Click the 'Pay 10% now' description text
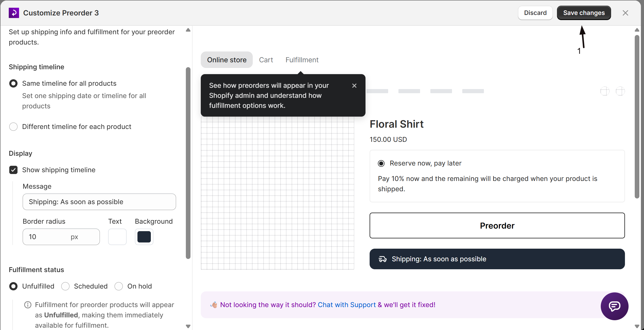Screen dimensions: 644x330 [488, 184]
